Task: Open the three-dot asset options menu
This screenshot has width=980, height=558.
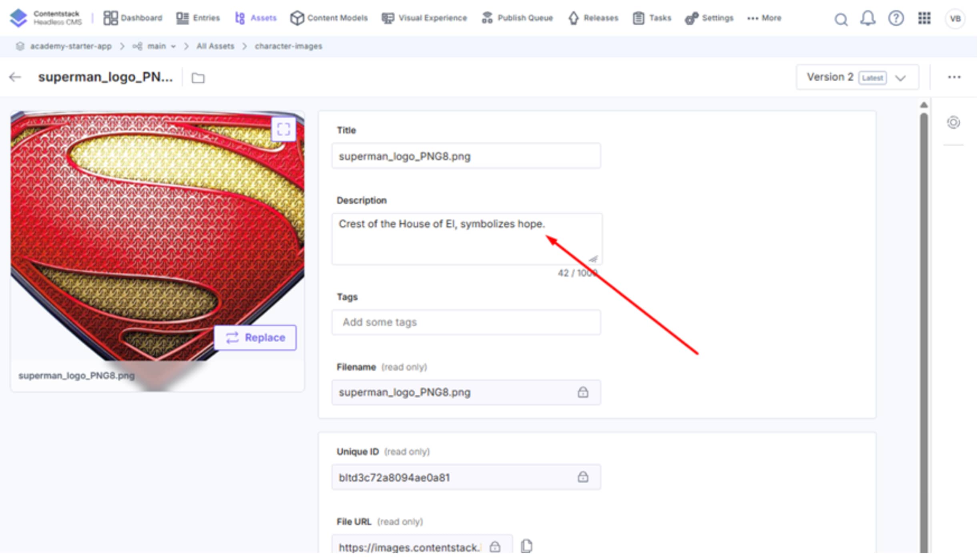Action: pyautogui.click(x=954, y=77)
